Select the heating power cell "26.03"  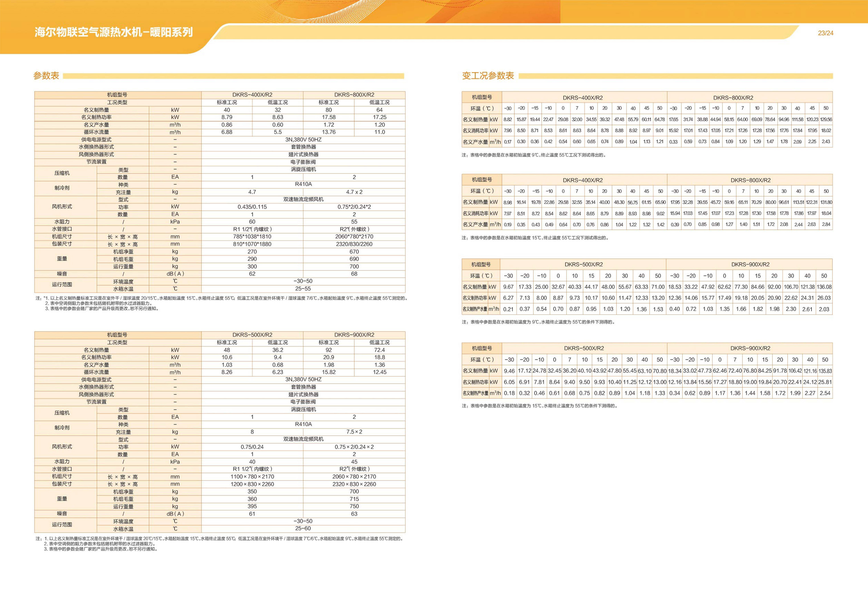(x=824, y=298)
